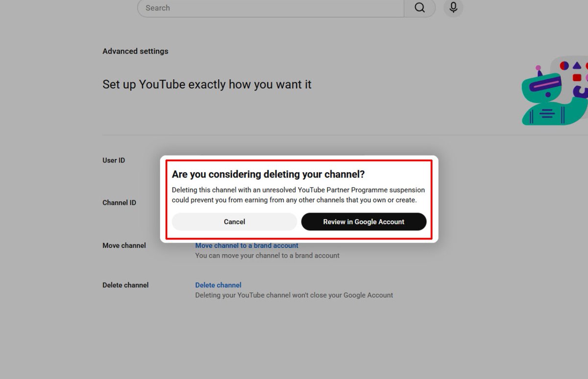The width and height of the screenshot is (588, 379).
Task: Click the Delete channel link
Action: (x=218, y=285)
